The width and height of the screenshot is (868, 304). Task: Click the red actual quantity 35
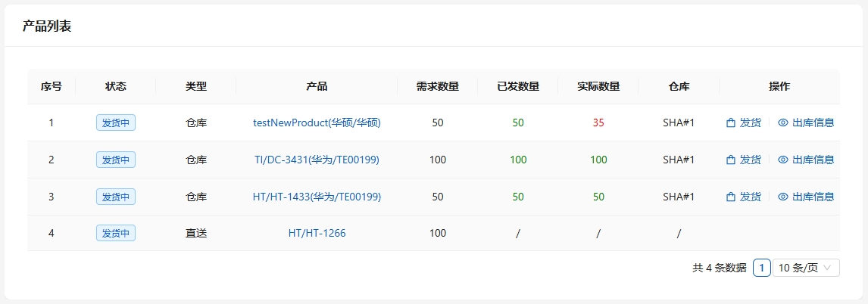[x=598, y=123]
